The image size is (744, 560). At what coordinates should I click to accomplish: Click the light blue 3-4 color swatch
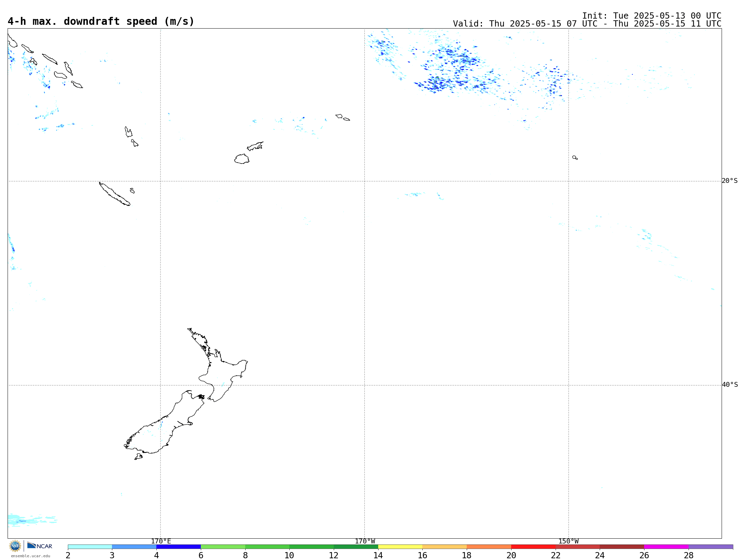[x=134, y=547]
